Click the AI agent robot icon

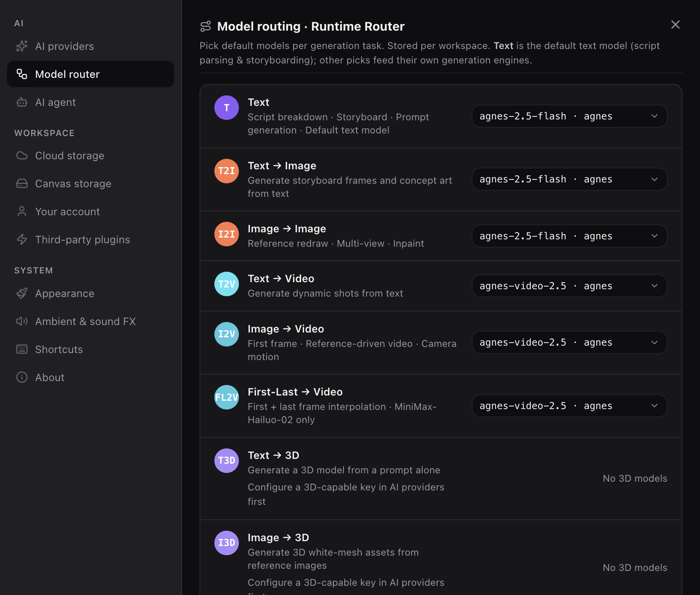coord(22,102)
